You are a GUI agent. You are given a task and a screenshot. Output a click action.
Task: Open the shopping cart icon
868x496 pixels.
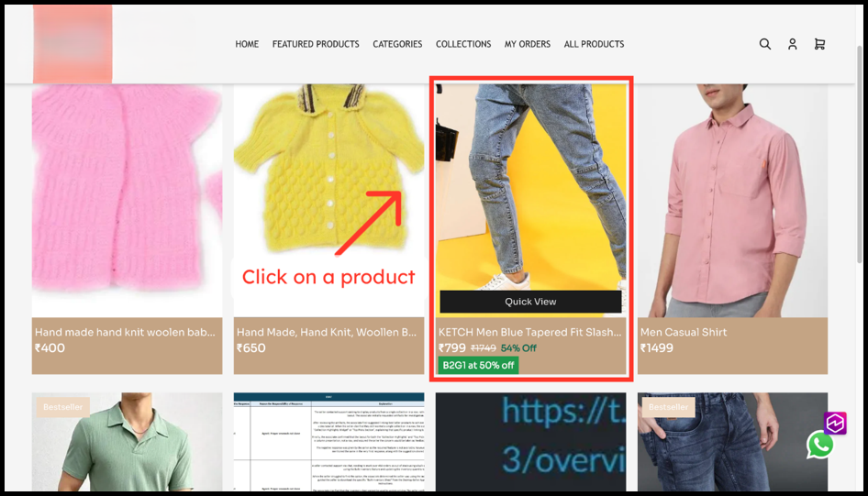(819, 44)
